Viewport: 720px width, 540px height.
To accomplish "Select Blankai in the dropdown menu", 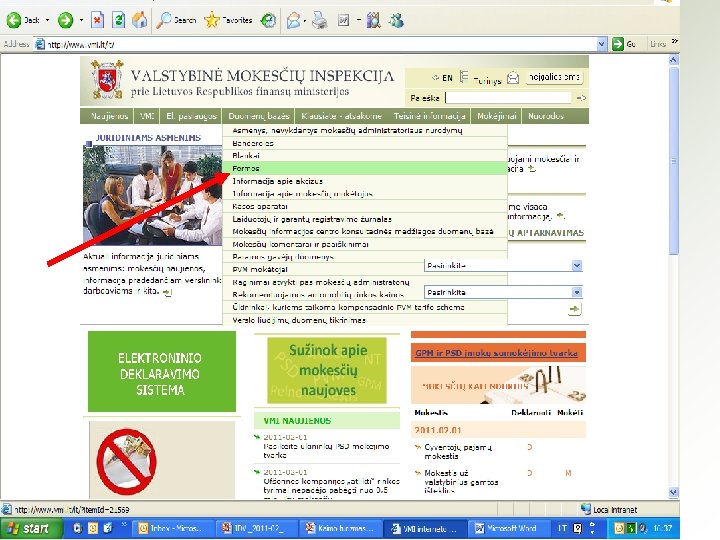I will [x=365, y=156].
